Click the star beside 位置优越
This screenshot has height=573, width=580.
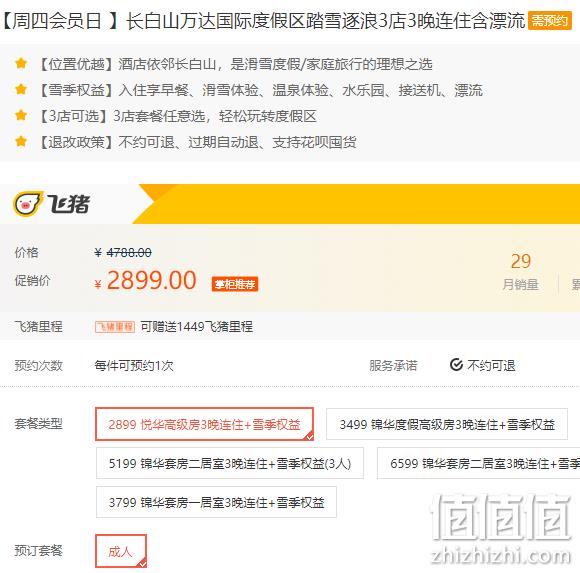(21, 64)
